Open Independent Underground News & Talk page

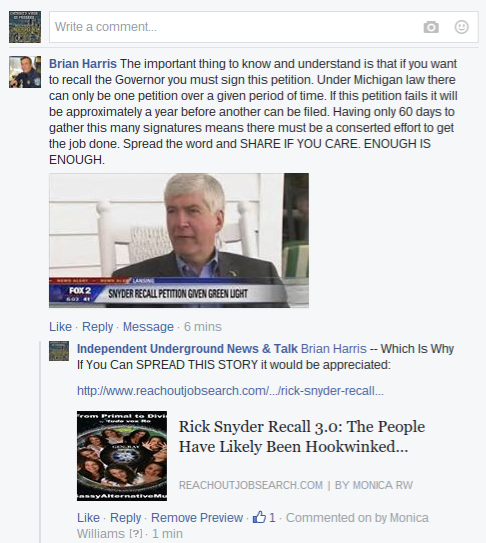pos(187,349)
